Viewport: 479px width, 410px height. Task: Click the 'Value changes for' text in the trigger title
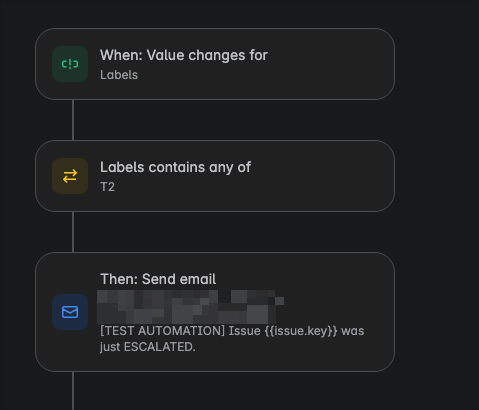tap(207, 55)
